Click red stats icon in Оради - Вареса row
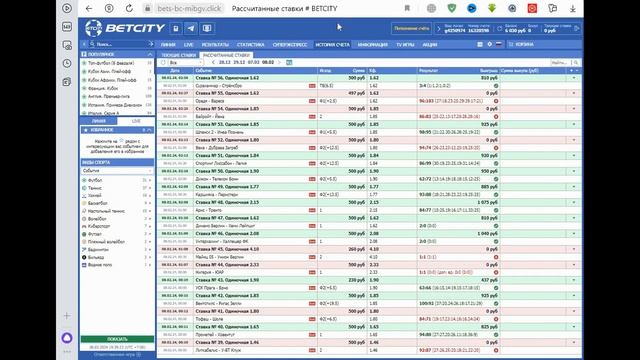The image size is (640, 360). point(312,101)
